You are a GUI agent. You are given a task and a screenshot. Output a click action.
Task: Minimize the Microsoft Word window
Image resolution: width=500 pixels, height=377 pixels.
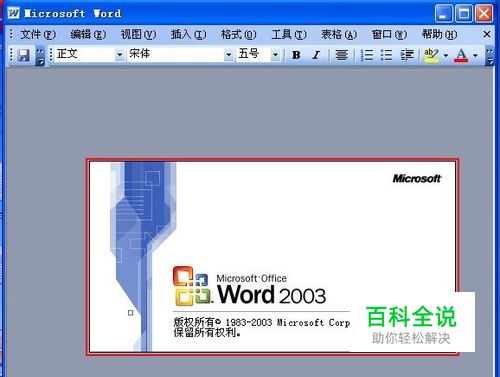coord(444,14)
